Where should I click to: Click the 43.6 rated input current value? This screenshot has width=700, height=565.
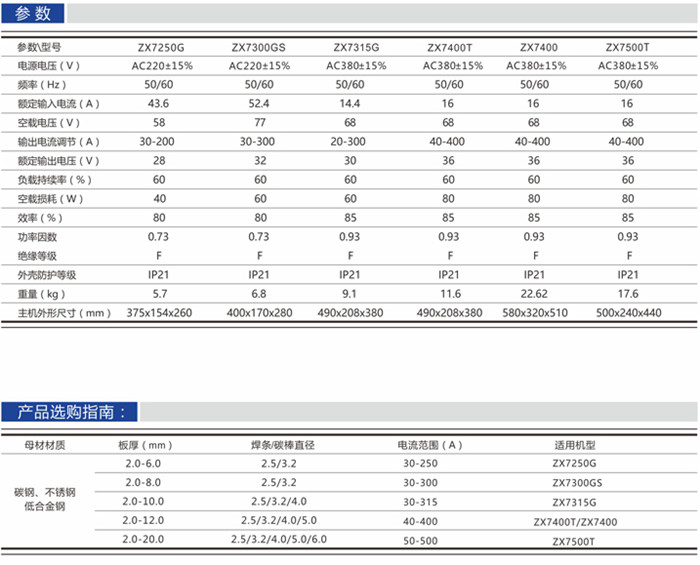159,104
